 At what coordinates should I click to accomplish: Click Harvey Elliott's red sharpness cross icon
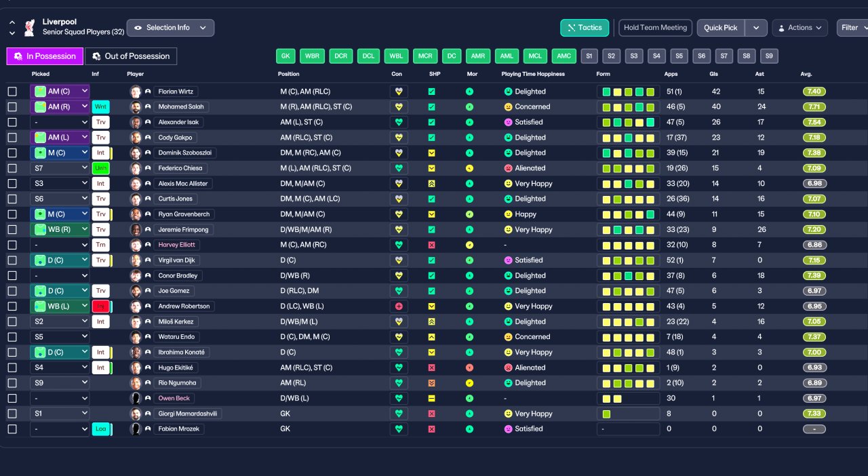(x=432, y=245)
